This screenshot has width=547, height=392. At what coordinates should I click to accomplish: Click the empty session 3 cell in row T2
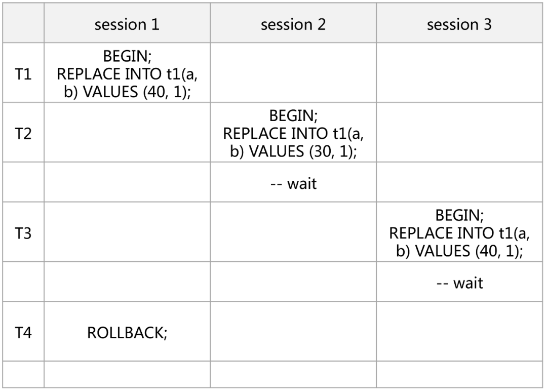tap(459, 132)
